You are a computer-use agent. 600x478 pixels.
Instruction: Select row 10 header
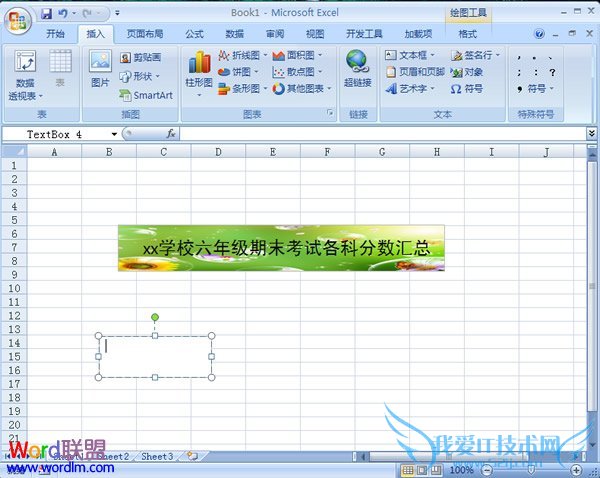[x=14, y=288]
